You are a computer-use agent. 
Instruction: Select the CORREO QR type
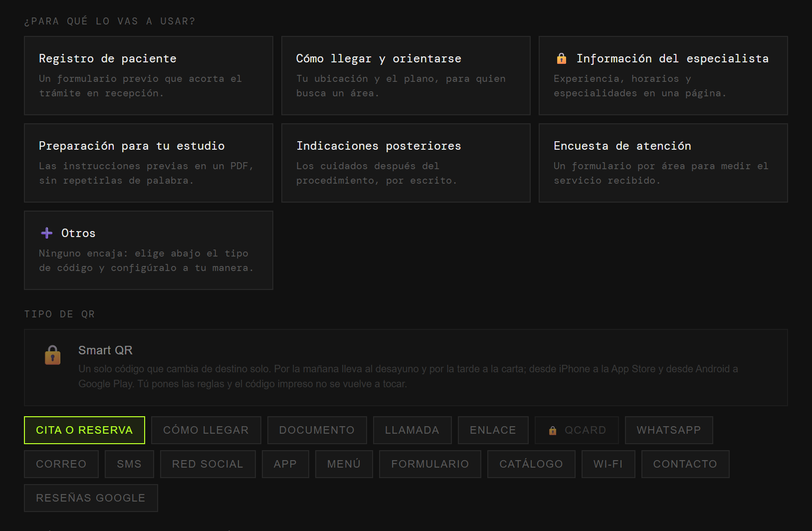tap(61, 464)
